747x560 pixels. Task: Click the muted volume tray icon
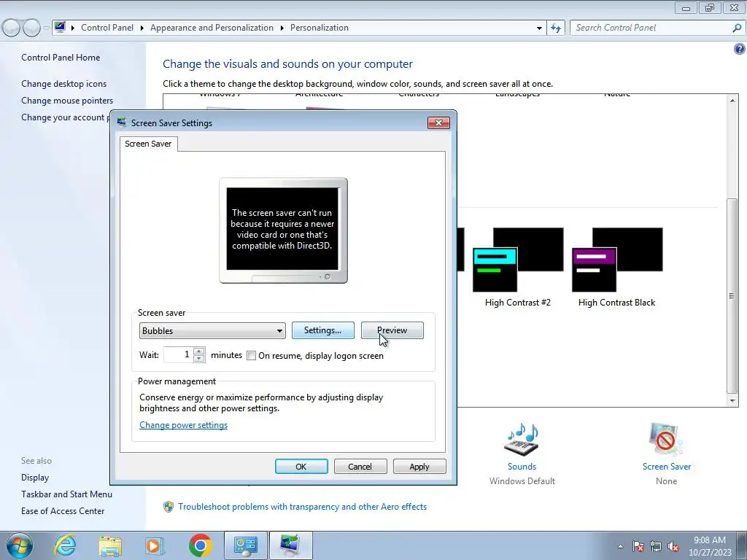click(x=673, y=547)
